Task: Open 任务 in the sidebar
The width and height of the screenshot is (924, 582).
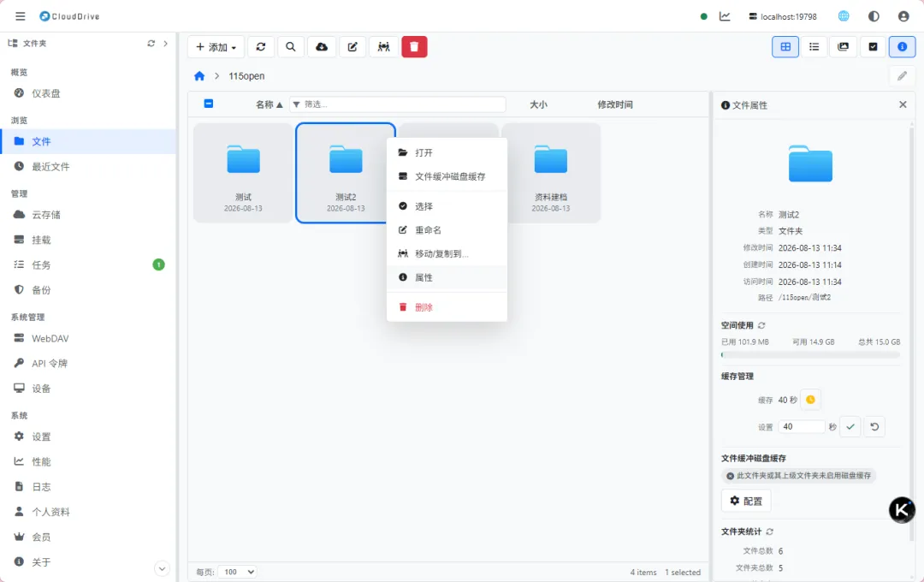Action: click(88, 264)
